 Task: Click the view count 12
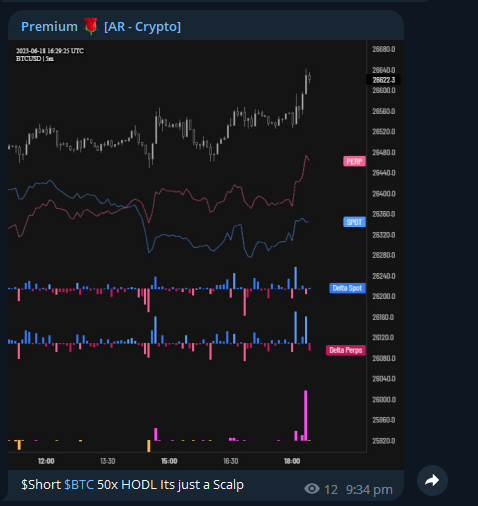331,490
